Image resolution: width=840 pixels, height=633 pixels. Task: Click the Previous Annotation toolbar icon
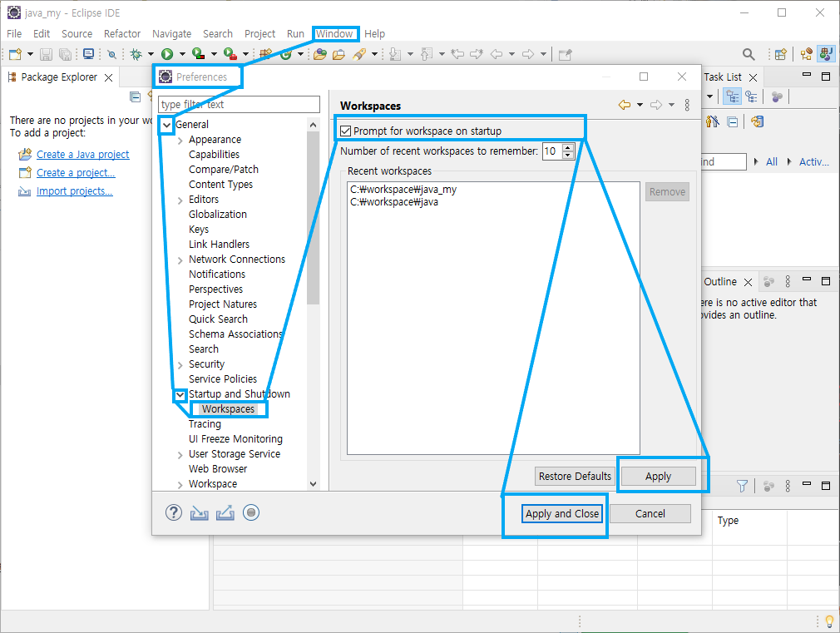[427, 54]
